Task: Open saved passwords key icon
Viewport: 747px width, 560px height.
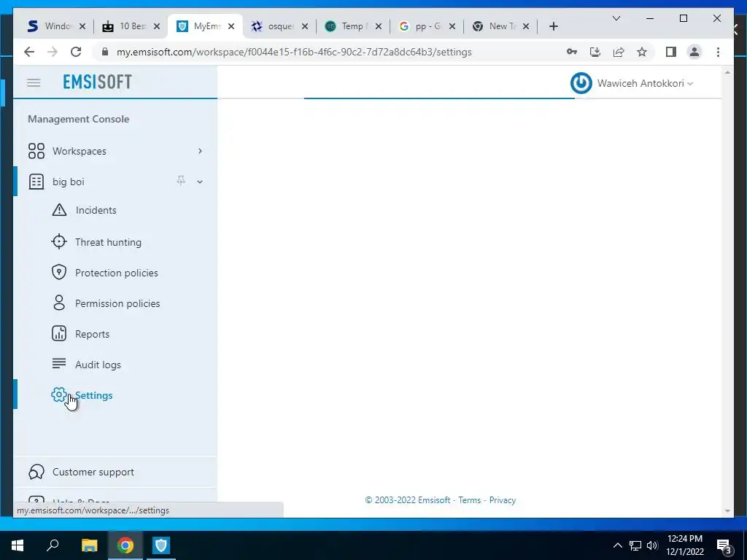Action: (572, 52)
